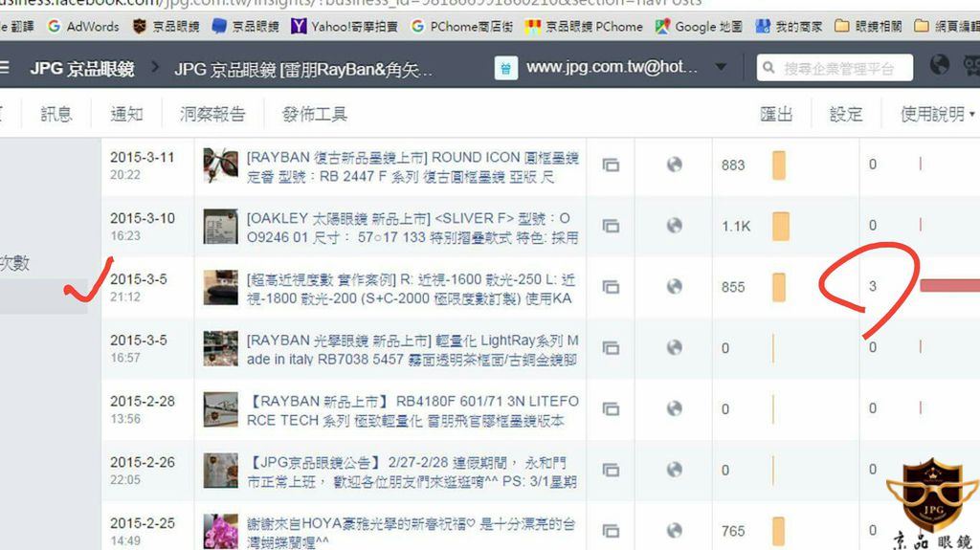Click public globe icon in 16:57 row
The width and height of the screenshot is (980, 550).
675,347
